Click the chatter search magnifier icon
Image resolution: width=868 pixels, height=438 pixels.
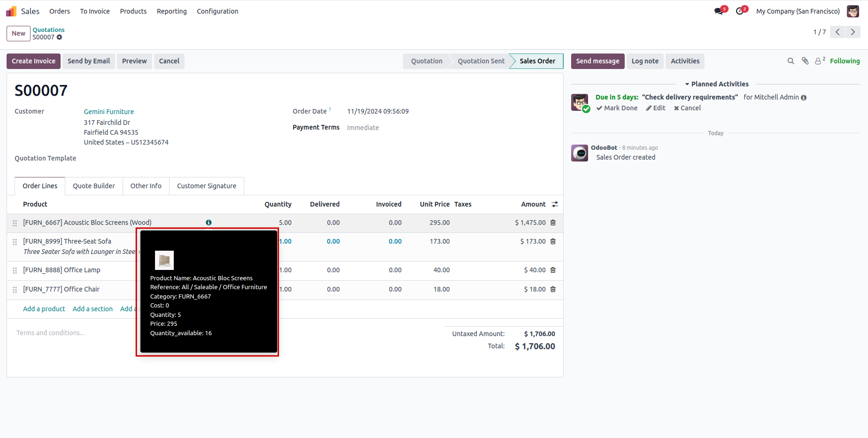(791, 61)
